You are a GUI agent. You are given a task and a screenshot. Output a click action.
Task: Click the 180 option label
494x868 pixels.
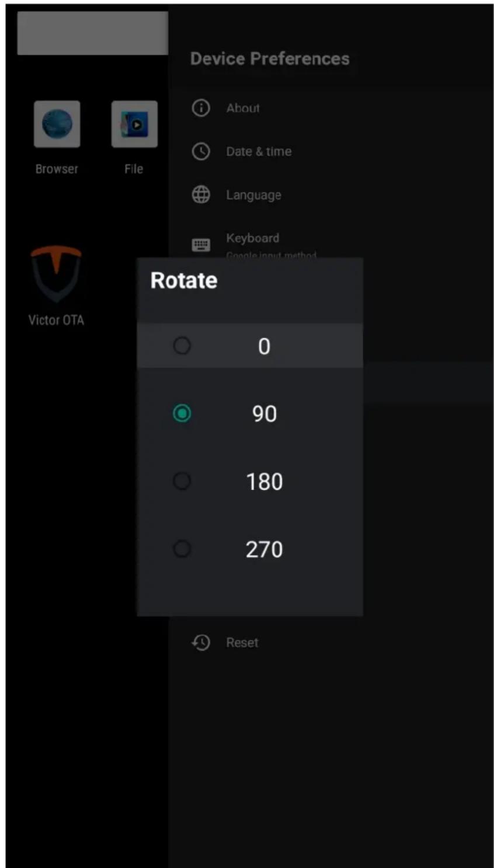click(x=265, y=482)
